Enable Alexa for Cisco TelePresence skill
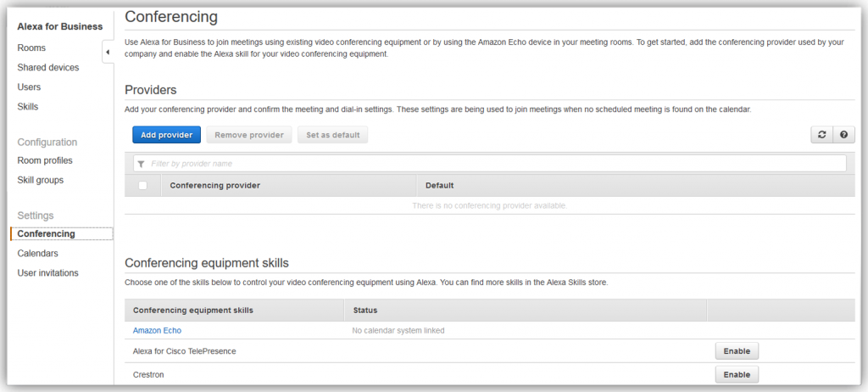Image resolution: width=868 pixels, height=392 pixels. 737,351
